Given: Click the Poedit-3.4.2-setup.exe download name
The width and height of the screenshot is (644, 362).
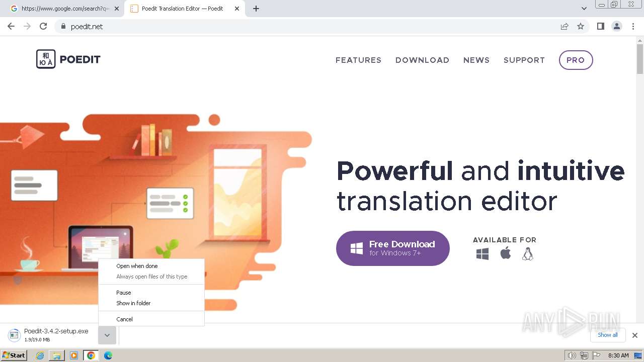Looking at the screenshot, I should coord(56,331).
